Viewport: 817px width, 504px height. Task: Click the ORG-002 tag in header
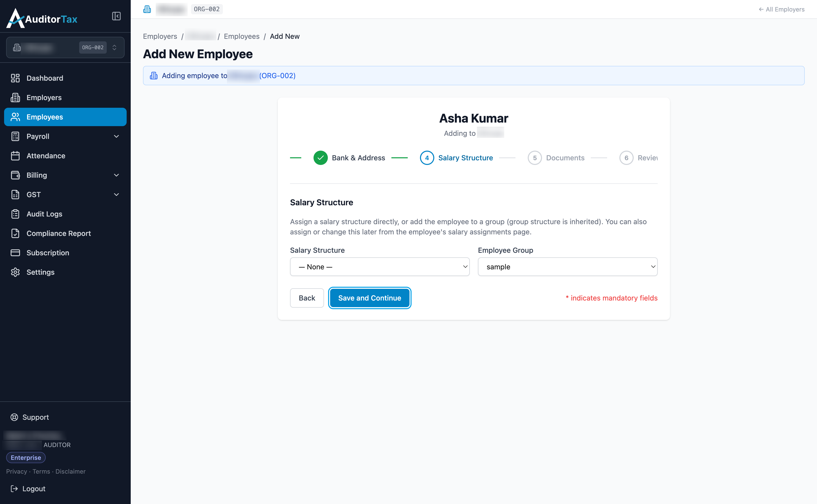[207, 9]
